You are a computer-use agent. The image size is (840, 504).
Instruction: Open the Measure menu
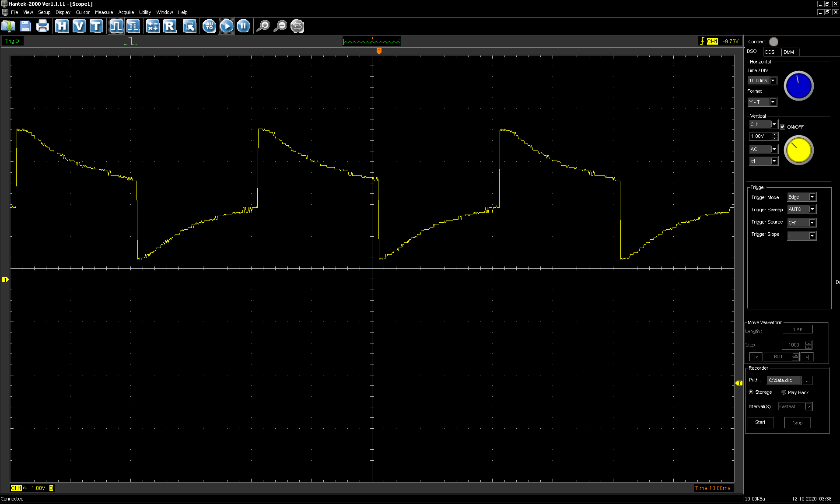pos(104,12)
